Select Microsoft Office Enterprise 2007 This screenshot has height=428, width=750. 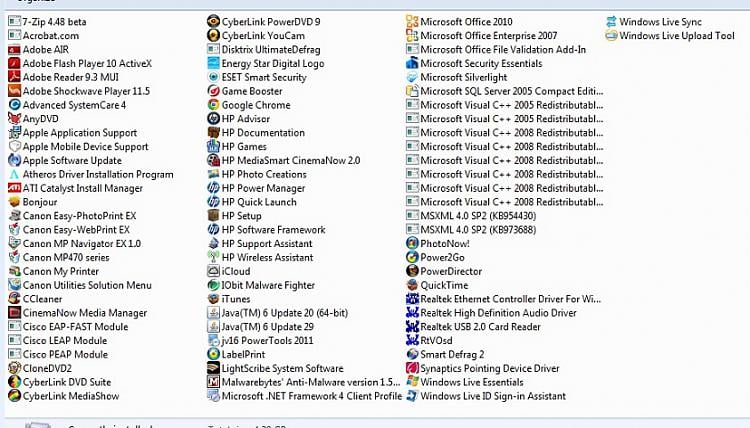(x=482, y=35)
